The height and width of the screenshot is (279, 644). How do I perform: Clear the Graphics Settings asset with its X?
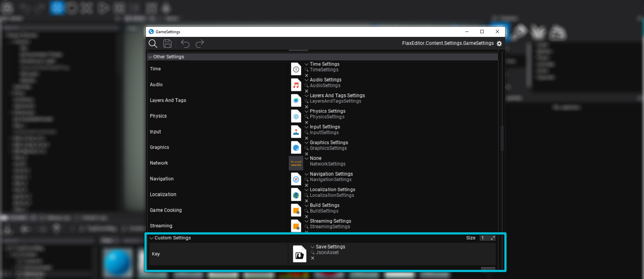(307, 154)
